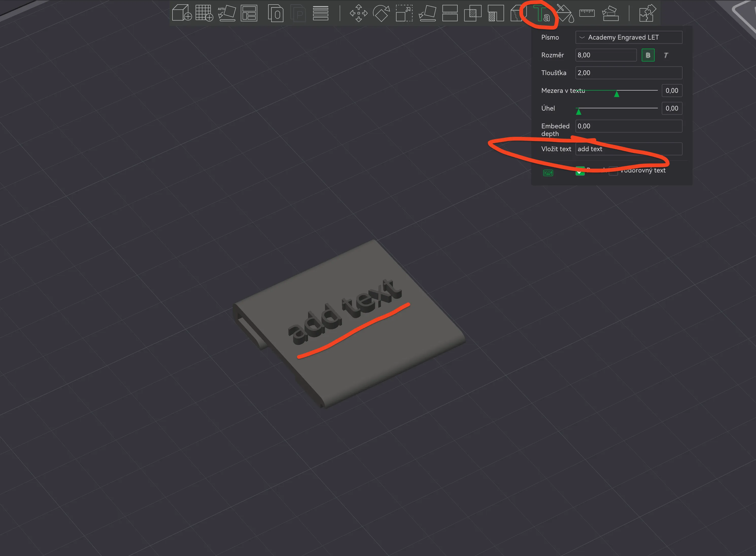Click the Add model cube icon
756x556 pixels.
pyautogui.click(x=182, y=13)
